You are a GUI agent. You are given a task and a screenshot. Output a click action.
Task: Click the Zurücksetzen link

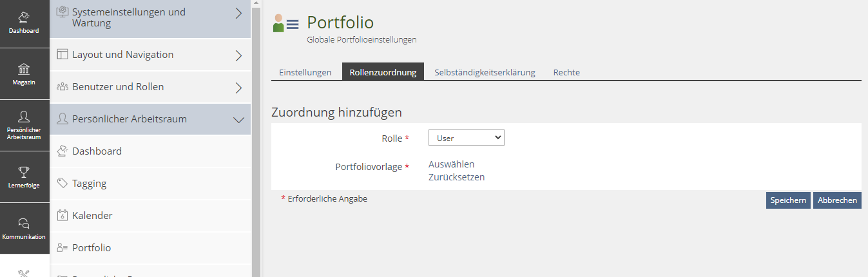(x=456, y=177)
